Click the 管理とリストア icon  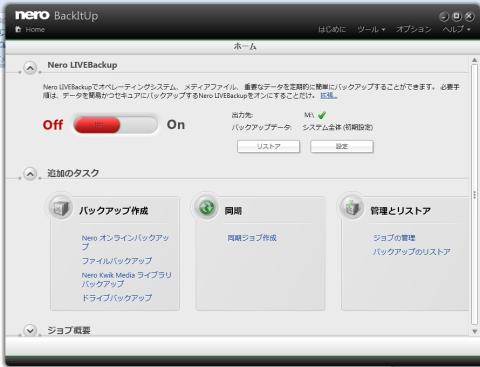point(352,207)
